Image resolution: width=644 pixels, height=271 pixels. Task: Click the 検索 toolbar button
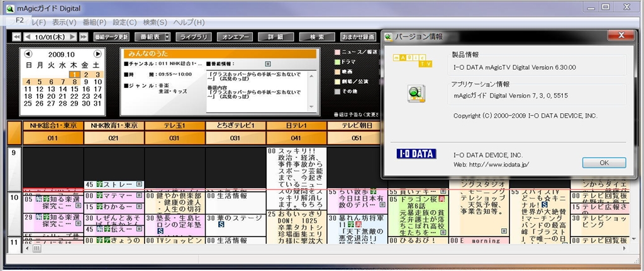[317, 37]
